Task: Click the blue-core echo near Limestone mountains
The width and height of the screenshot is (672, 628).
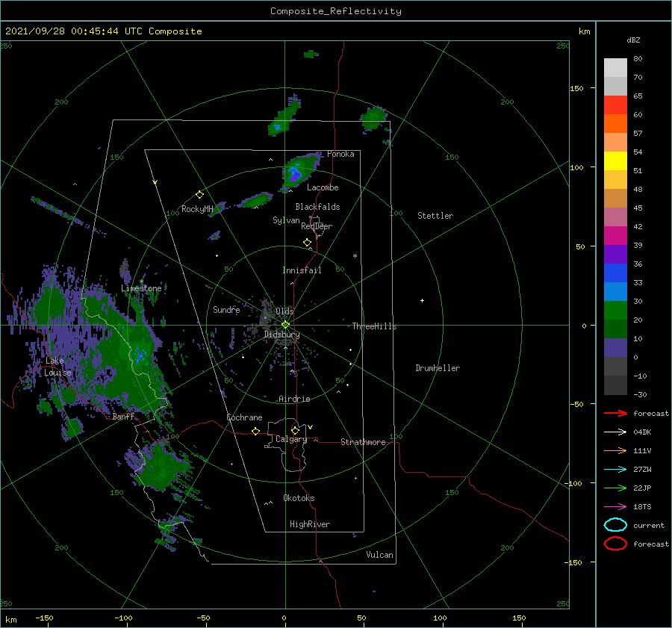Action: coord(139,355)
